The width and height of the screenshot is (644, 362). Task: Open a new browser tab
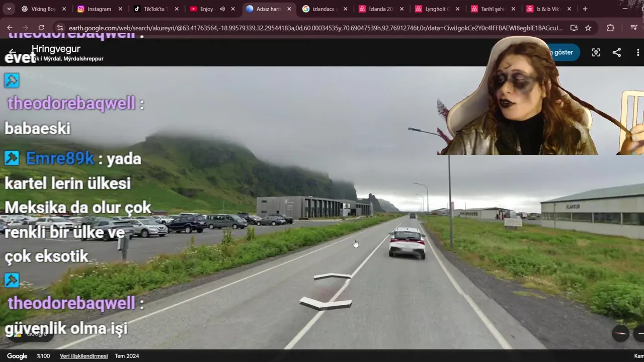pos(585,9)
